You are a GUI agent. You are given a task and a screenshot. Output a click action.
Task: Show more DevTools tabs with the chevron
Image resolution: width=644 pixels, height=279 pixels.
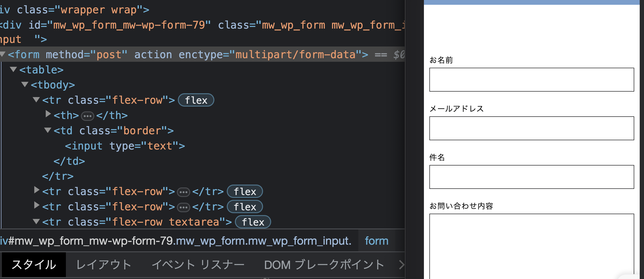pyautogui.click(x=401, y=265)
